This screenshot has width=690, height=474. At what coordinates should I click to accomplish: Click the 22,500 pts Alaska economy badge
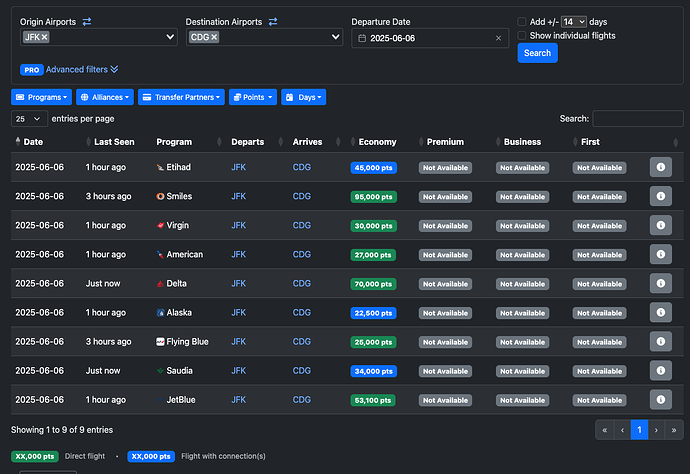pos(374,313)
